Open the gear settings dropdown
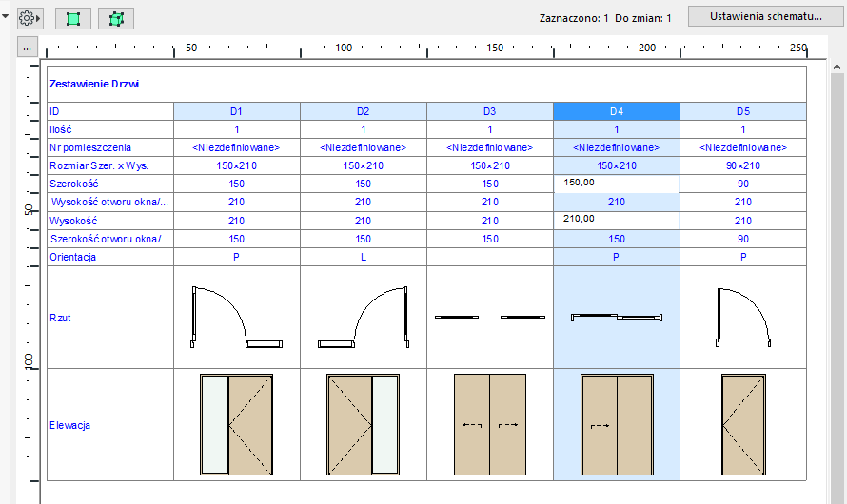This screenshot has height=504, width=847. (x=30, y=18)
